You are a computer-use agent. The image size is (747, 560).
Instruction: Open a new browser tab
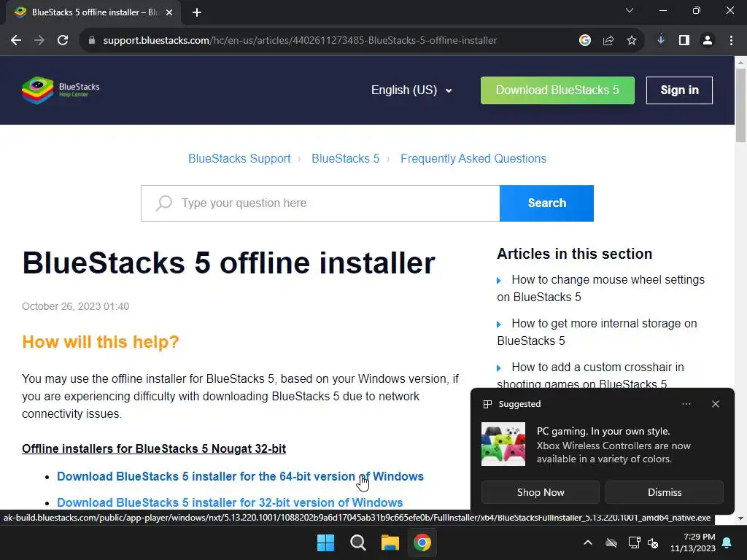197,12
